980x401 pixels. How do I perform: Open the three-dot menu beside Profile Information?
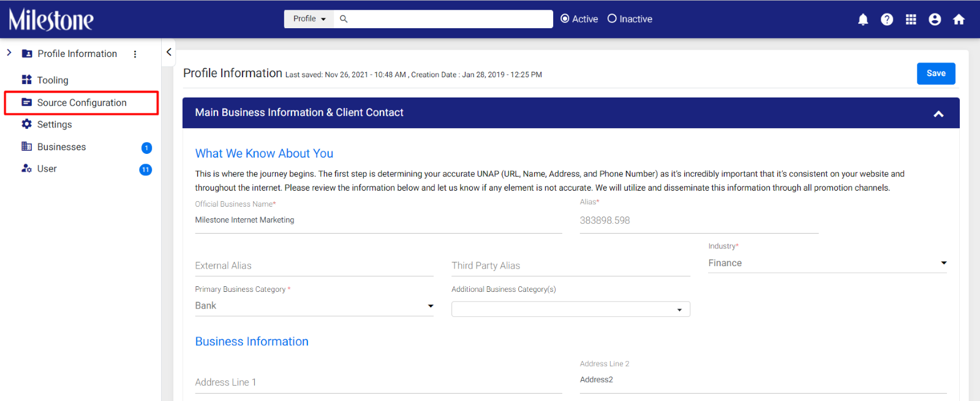135,54
